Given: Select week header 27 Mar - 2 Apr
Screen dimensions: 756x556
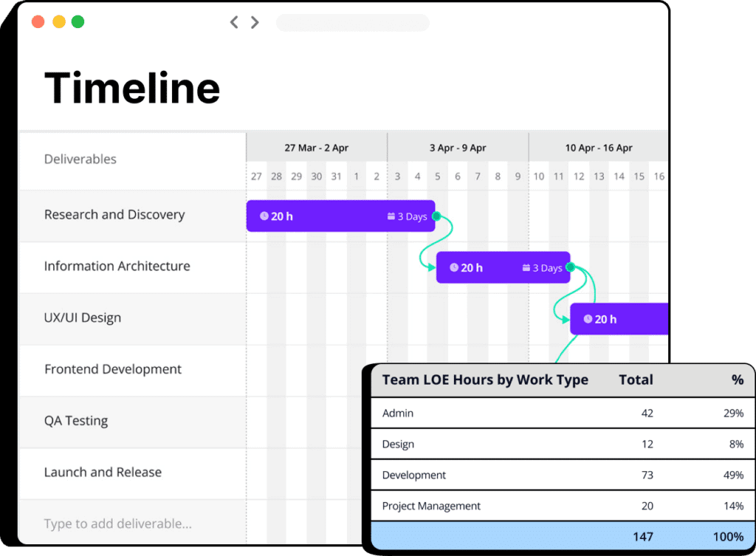Looking at the screenshot, I should click(x=316, y=148).
